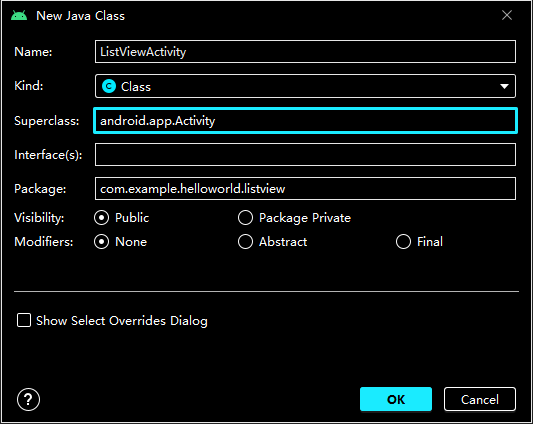Select Package Private visibility option
This screenshot has width=533, height=424.
point(245,218)
